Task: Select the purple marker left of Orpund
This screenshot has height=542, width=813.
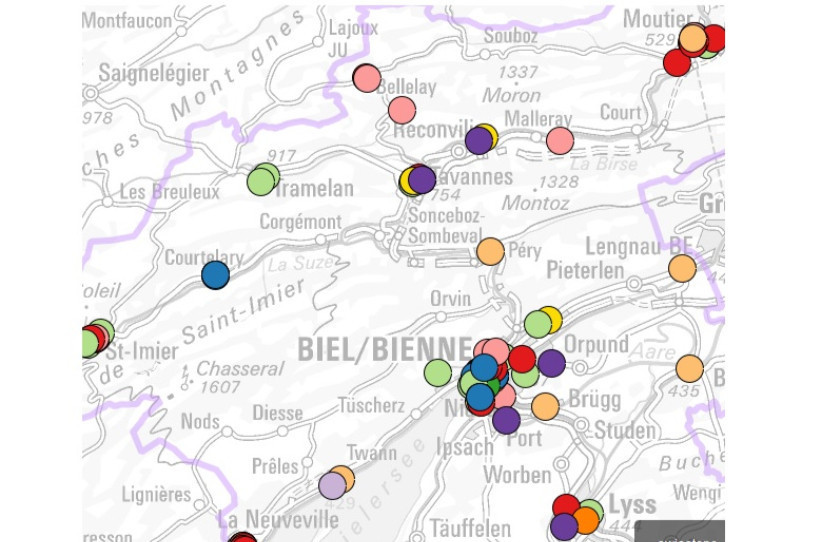Action: click(551, 363)
